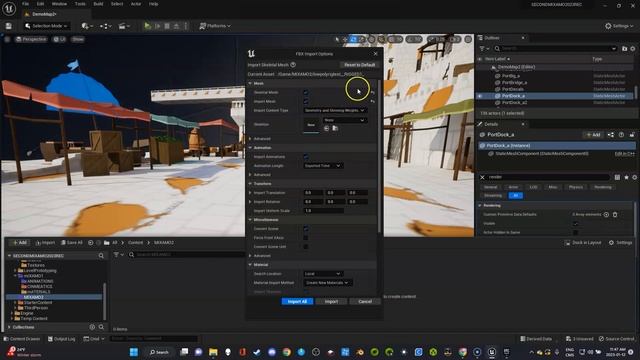Click the lock icon in Details panel
Screen dimensions: 640x360
pos(632,135)
